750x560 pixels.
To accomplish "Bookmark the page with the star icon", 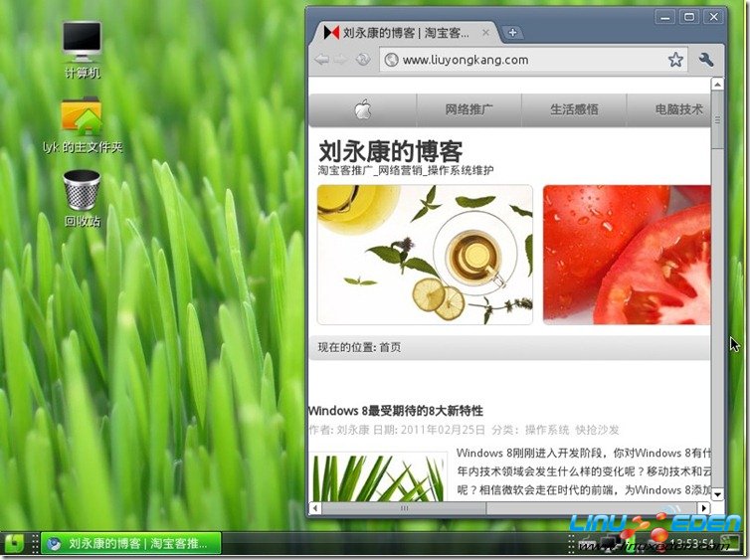I will tap(675, 60).
